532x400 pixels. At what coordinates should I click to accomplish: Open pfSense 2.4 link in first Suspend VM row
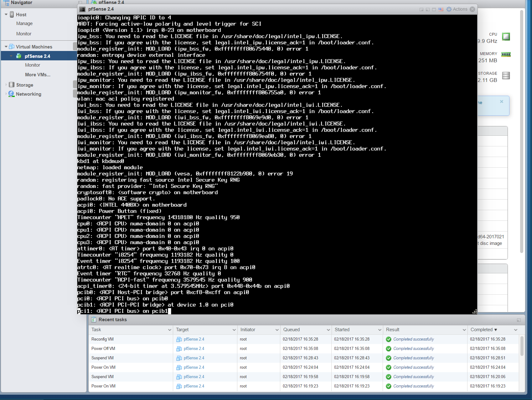[194, 358]
